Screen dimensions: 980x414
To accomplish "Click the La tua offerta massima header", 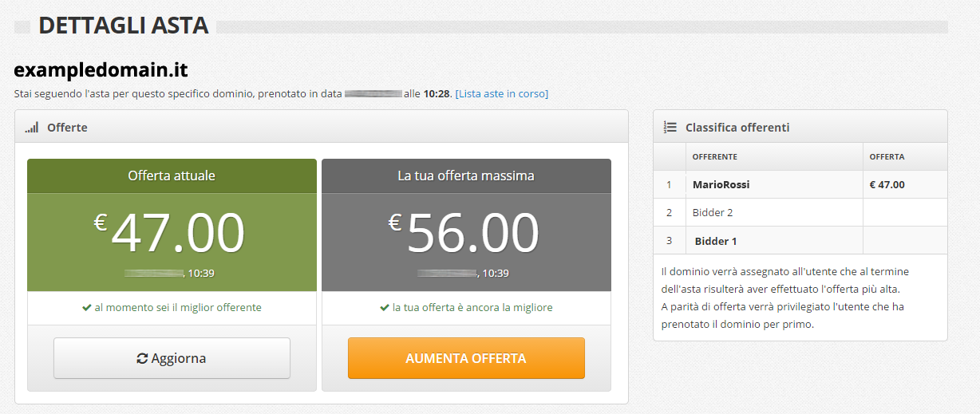I will pyautogui.click(x=466, y=175).
